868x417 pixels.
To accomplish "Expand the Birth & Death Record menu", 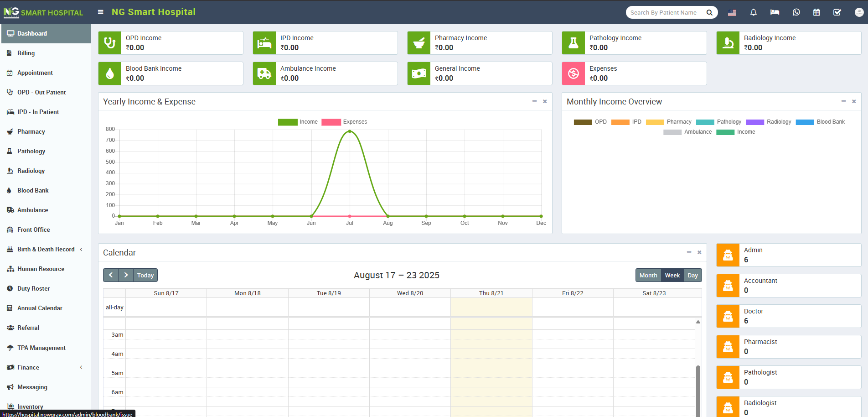I will tap(46, 249).
